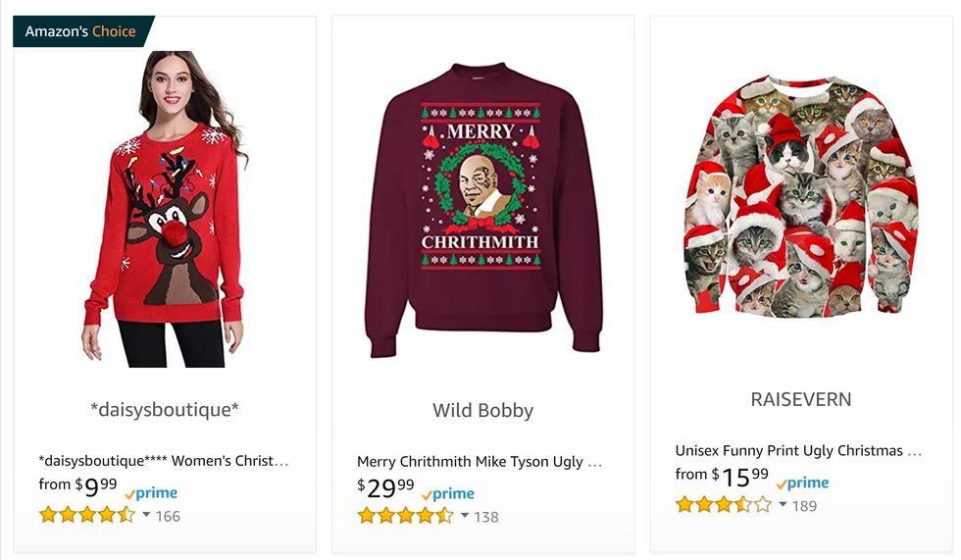Click Prime logo on daisysboutique sweater

point(151,493)
